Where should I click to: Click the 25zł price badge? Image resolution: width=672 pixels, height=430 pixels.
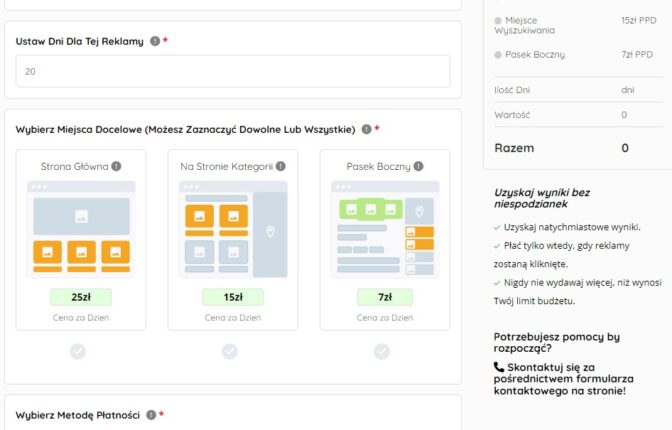pyautogui.click(x=81, y=297)
